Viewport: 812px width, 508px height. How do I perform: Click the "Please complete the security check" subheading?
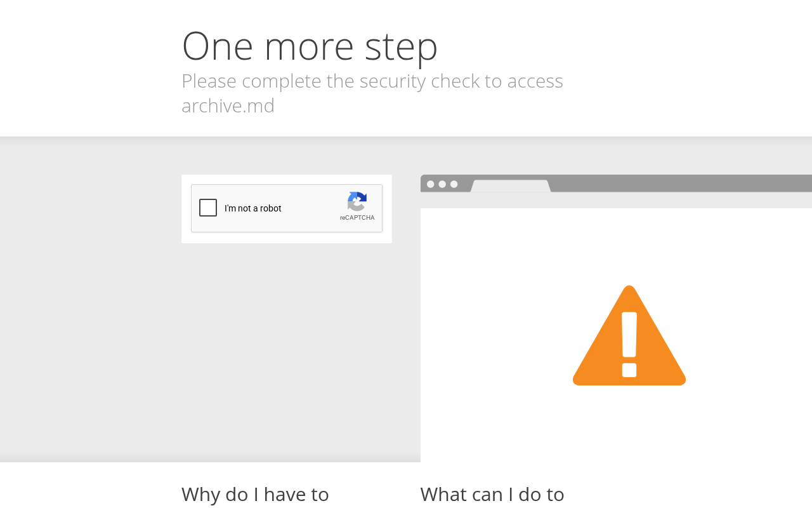tap(372, 81)
